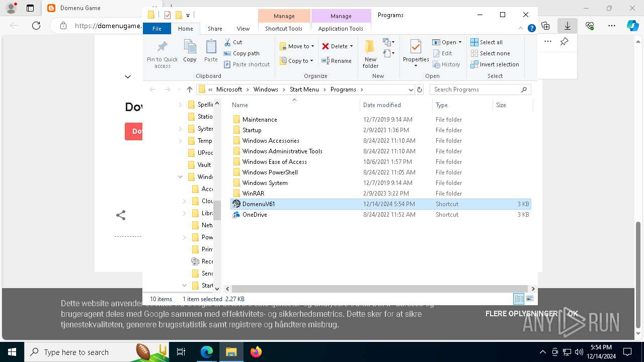The height and width of the screenshot is (362, 644).
Task: Open the notification center on taskbar
Action: [x=627, y=352]
